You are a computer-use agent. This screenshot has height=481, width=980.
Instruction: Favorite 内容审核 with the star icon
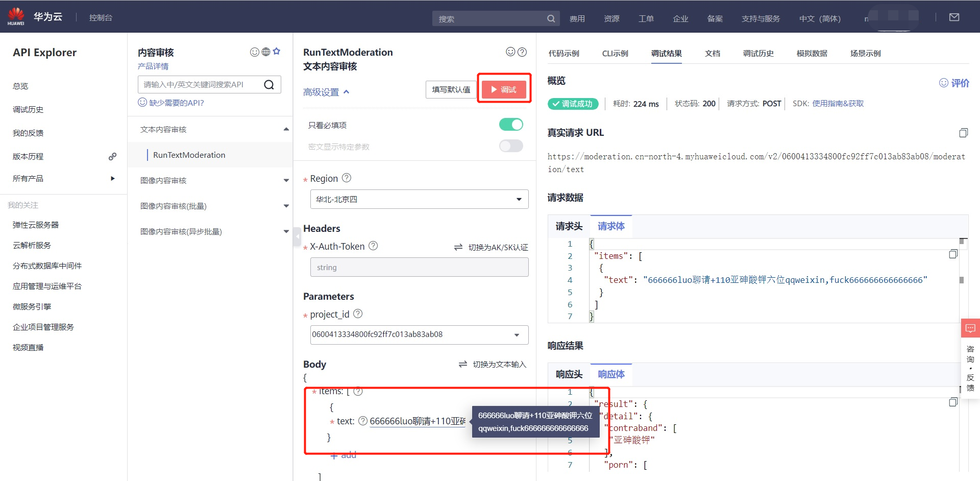coord(277,52)
